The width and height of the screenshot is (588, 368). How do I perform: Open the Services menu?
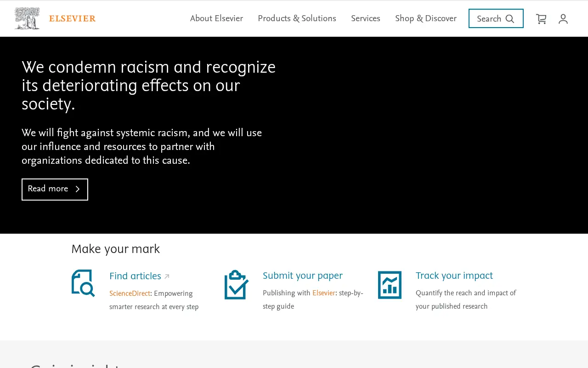366,18
